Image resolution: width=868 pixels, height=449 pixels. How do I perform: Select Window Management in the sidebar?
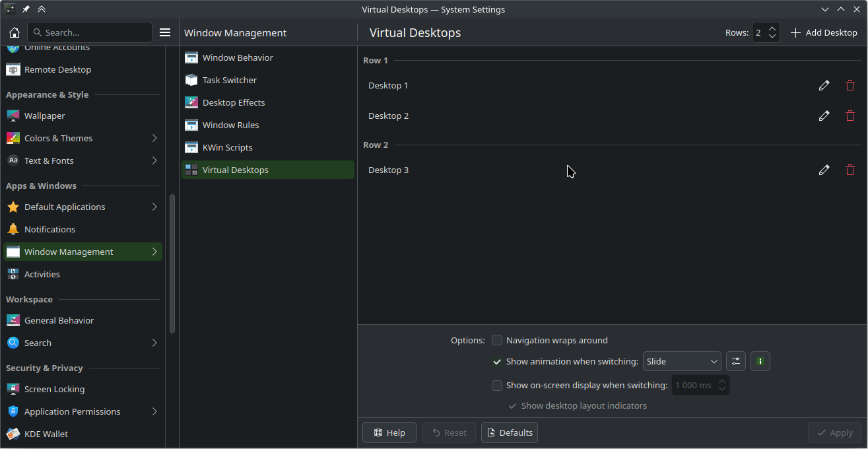click(x=83, y=252)
